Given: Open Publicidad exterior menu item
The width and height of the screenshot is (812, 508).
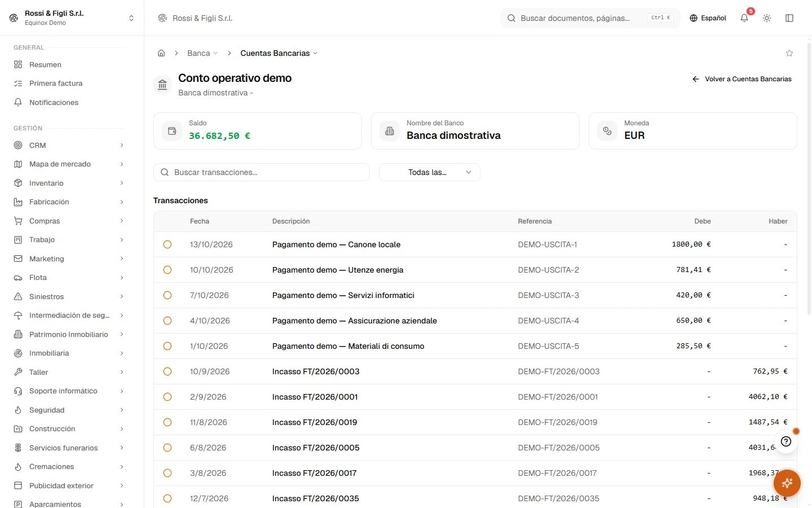Looking at the screenshot, I should [x=69, y=485].
